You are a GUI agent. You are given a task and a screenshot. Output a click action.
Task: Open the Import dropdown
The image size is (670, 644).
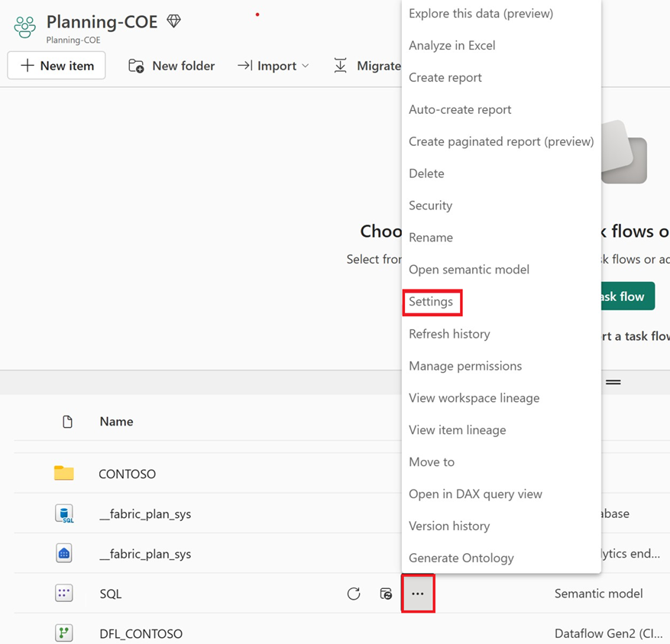[x=273, y=66]
